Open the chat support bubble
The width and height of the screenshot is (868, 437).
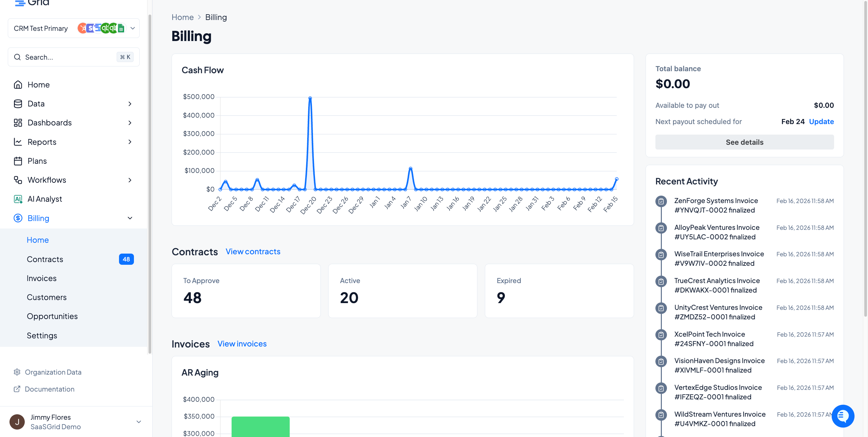(x=843, y=416)
